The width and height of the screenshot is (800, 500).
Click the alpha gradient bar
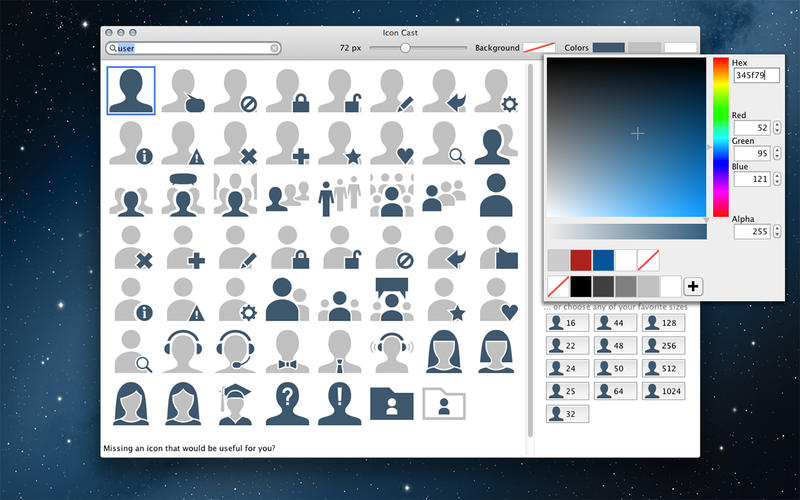[627, 231]
